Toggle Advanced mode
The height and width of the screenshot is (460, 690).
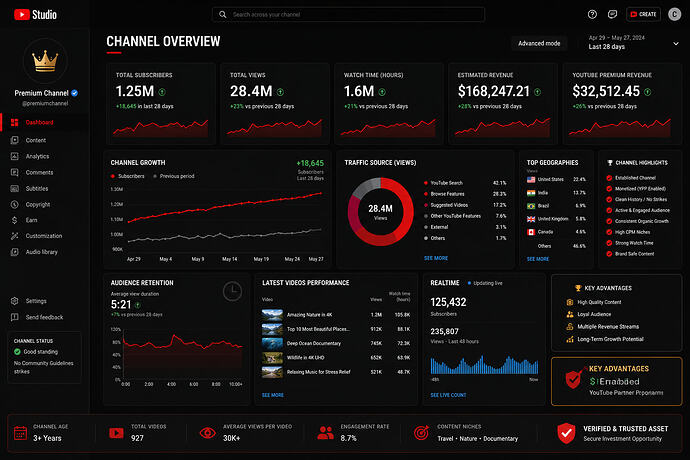click(x=539, y=43)
